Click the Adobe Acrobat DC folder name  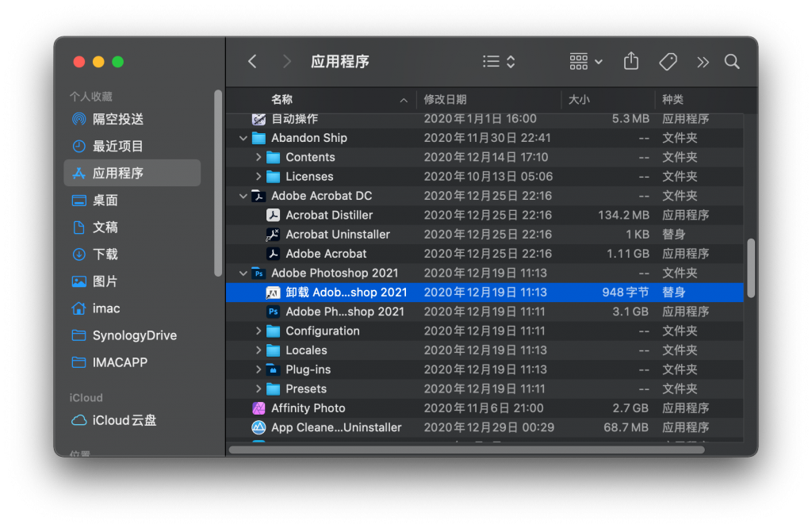(x=322, y=196)
